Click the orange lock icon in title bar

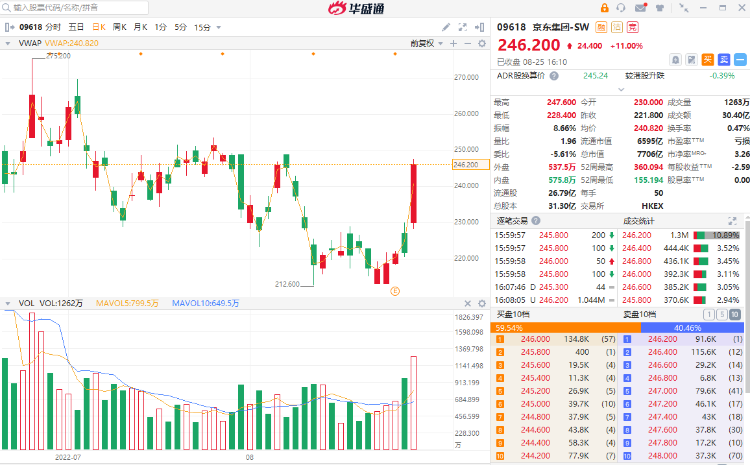(x=604, y=8)
